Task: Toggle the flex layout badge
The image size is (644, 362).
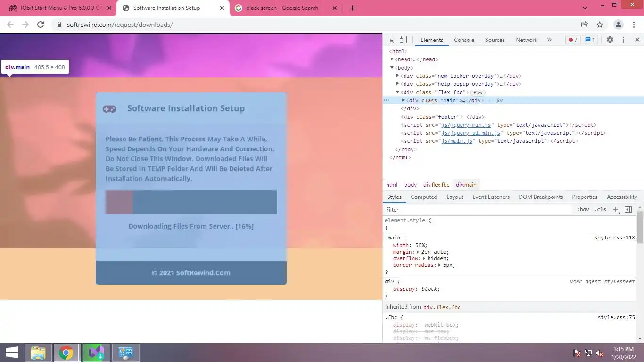Action: [x=478, y=93]
